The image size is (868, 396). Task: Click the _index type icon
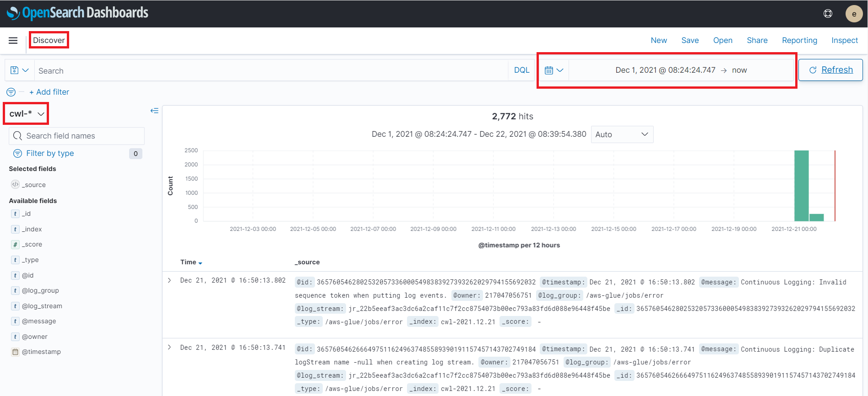click(15, 229)
